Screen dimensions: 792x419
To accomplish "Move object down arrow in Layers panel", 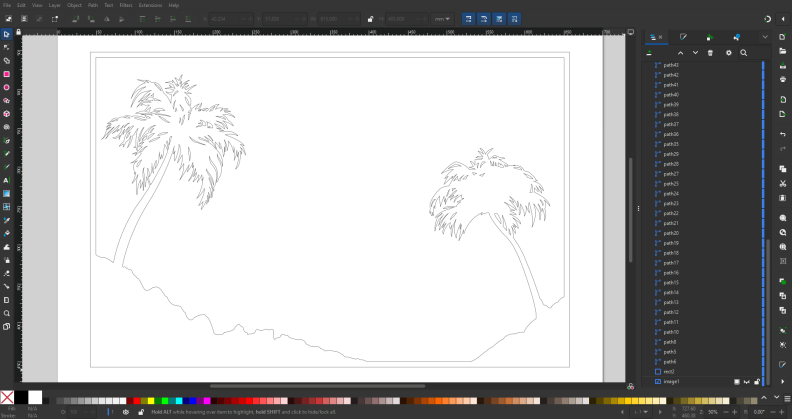I will (x=695, y=53).
